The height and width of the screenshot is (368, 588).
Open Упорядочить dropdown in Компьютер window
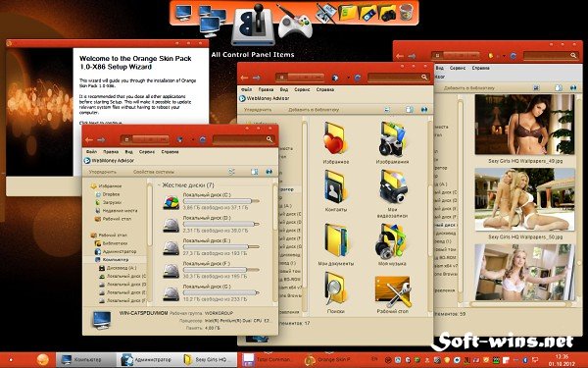coord(103,172)
